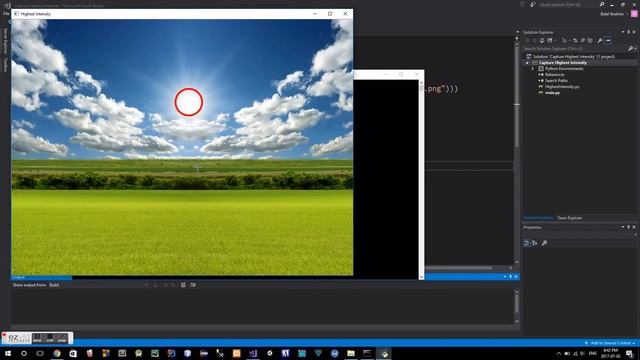Open the dropdown beside Solution Explorer search icon
Image resolution: width=640 pixels, height=360 pixels.
coord(635,49)
